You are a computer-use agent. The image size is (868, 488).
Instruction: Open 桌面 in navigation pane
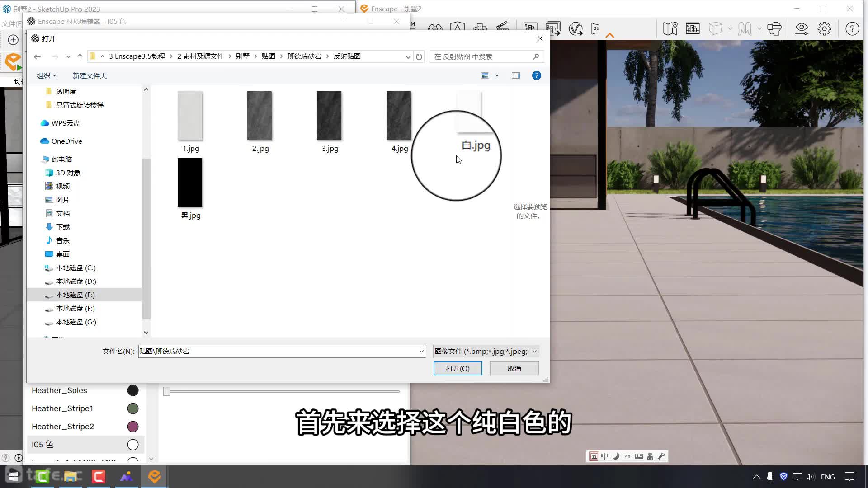click(x=62, y=254)
